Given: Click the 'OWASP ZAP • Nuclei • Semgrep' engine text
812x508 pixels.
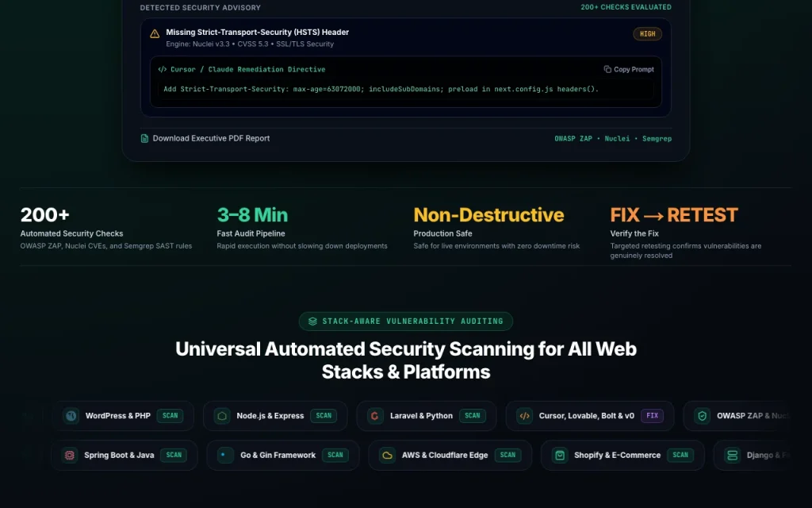Looking at the screenshot, I should [613, 139].
